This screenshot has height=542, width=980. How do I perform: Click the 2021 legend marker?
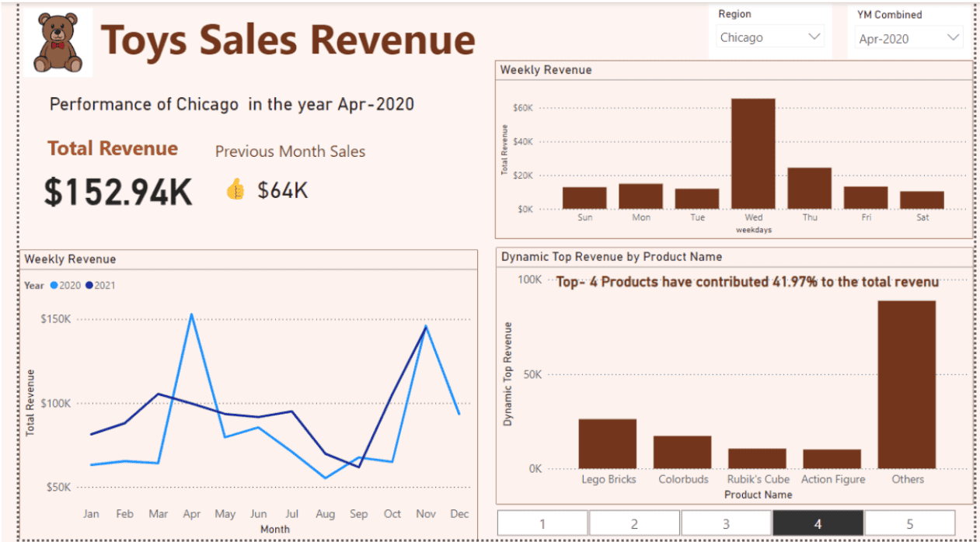89,286
